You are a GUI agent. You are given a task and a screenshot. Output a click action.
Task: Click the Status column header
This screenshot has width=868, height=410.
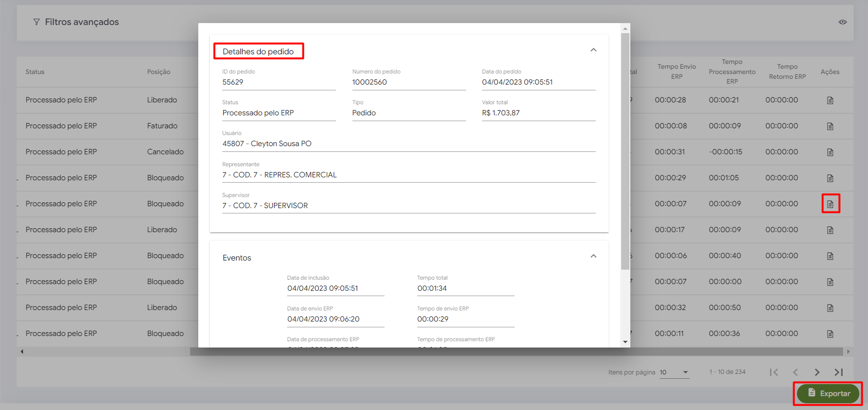[35, 72]
